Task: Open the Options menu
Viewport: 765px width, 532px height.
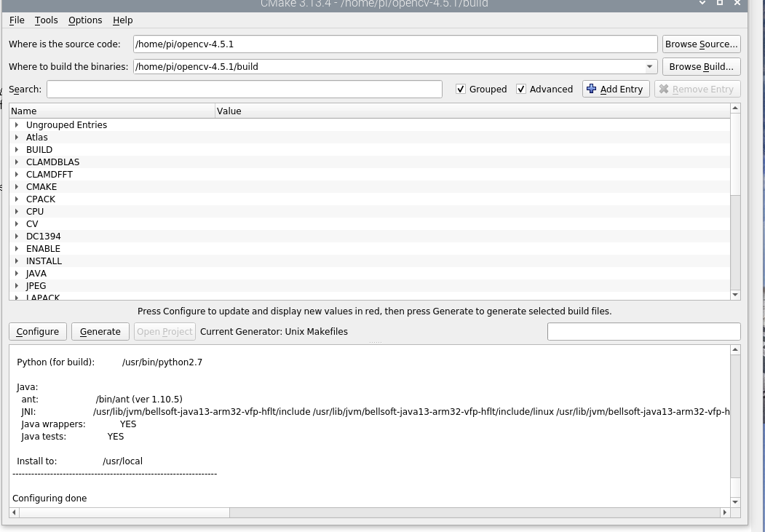Action: (x=85, y=20)
